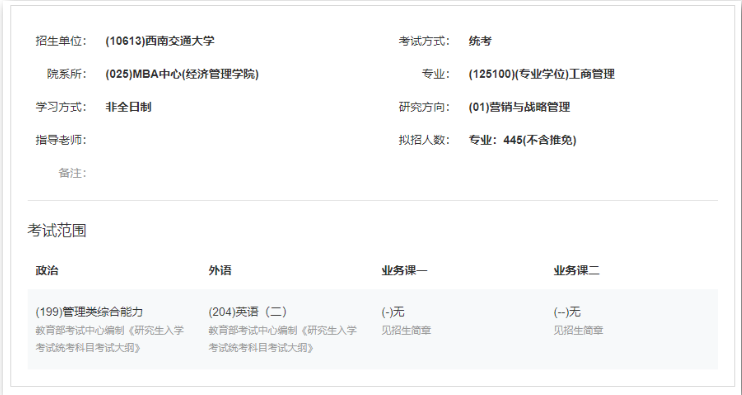The width and height of the screenshot is (742, 395).
Task: Click the 政治 column header
Action: click(47, 271)
